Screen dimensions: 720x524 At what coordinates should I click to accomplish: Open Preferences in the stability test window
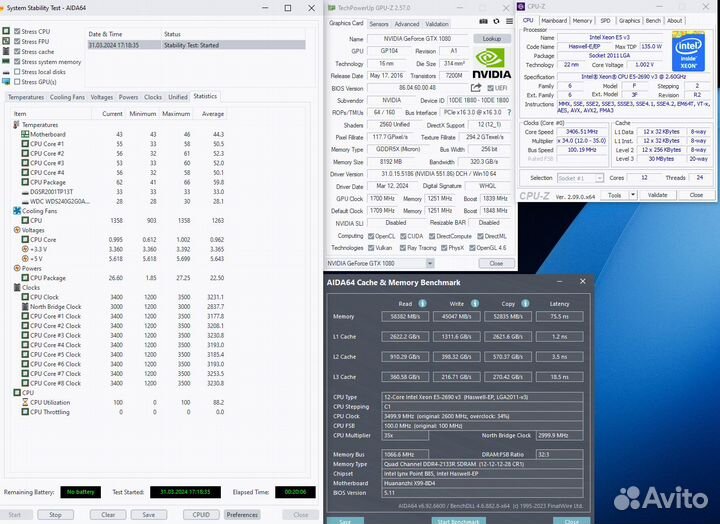click(242, 515)
